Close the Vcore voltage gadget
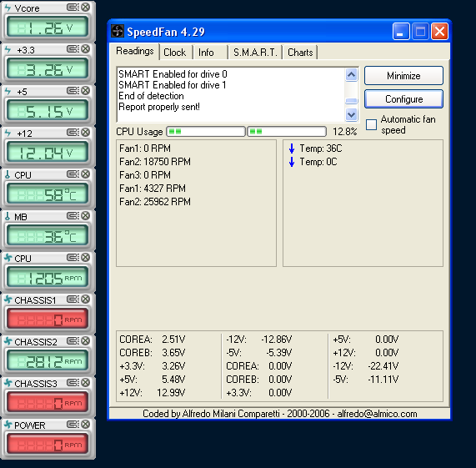The height and width of the screenshot is (468, 476). (86, 7)
